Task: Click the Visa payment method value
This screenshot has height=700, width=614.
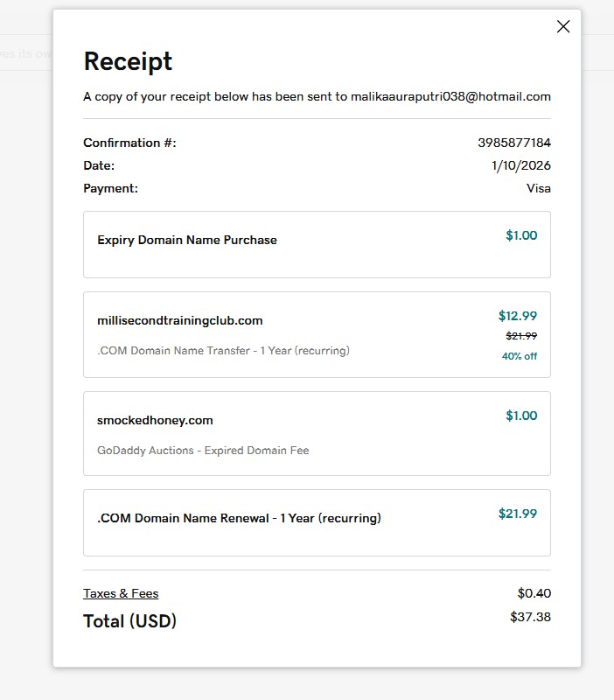Action: tap(539, 188)
